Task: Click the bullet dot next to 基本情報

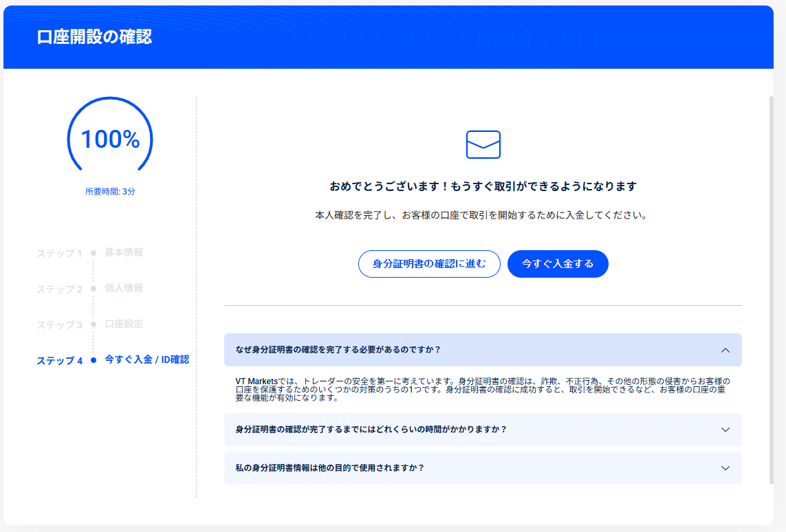Action: (x=94, y=253)
